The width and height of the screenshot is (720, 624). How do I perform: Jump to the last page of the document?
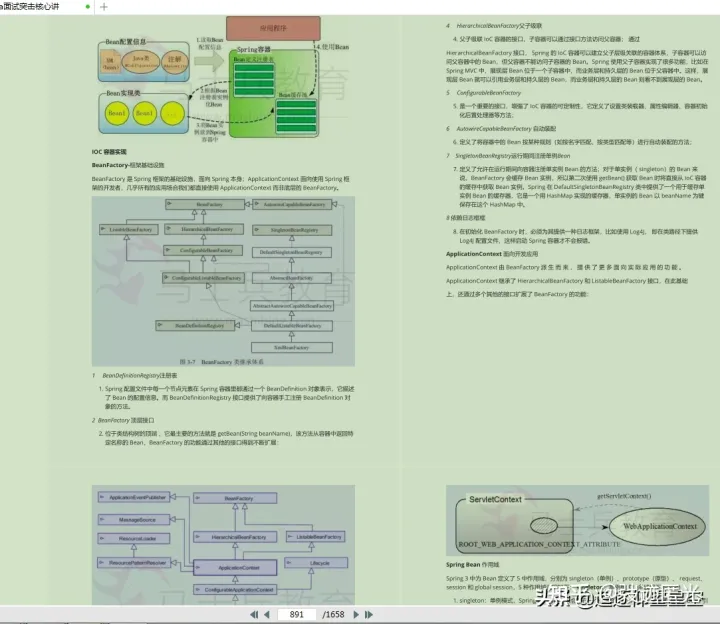pyautogui.click(x=369, y=614)
